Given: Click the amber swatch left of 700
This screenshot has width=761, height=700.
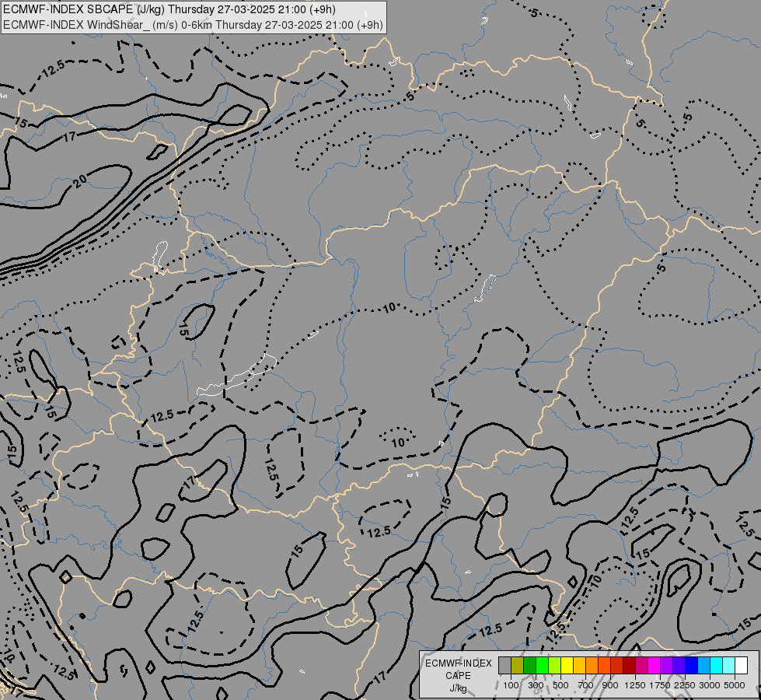Looking at the screenshot, I should [x=579, y=665].
